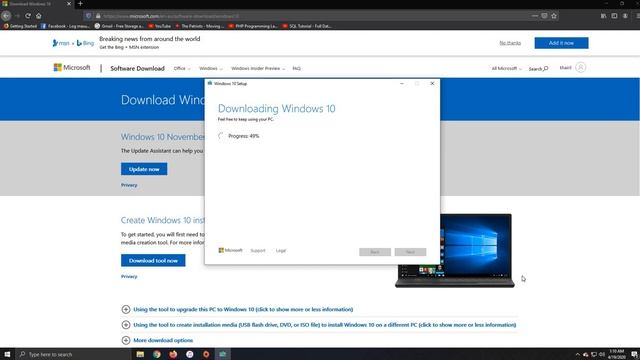Switch to Firefox on the taskbar
The width and height of the screenshot is (640, 360).
tap(173, 354)
